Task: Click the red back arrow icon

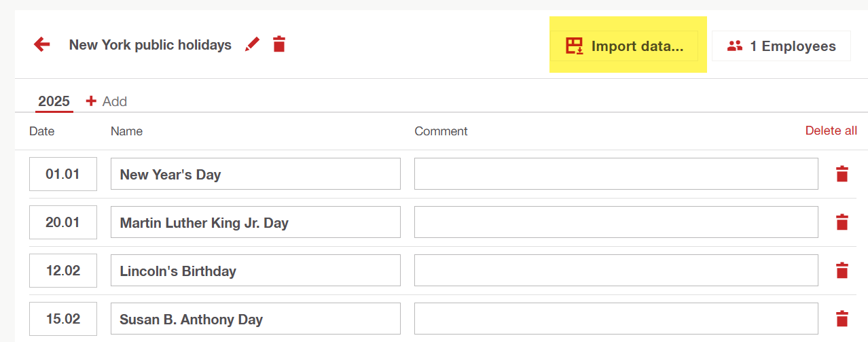Action: click(42, 45)
